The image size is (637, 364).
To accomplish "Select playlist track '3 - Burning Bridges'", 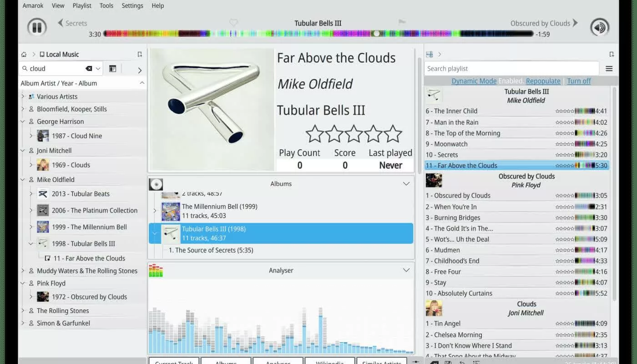I will click(517, 217).
